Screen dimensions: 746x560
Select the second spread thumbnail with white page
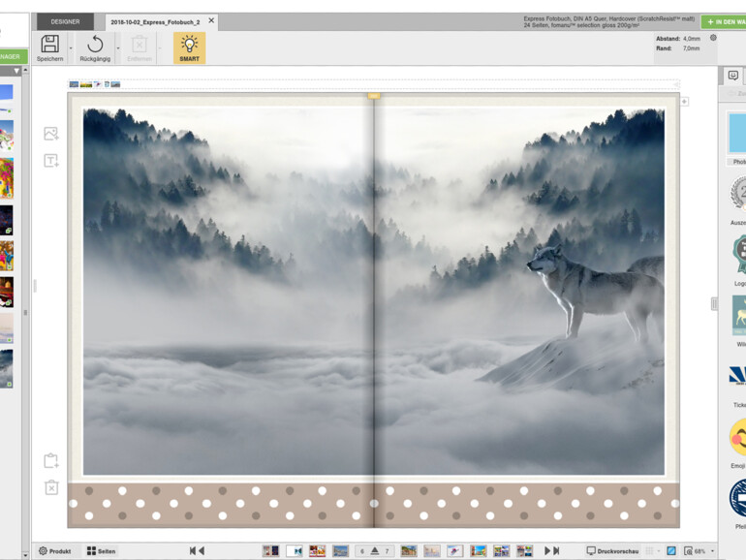[294, 551]
